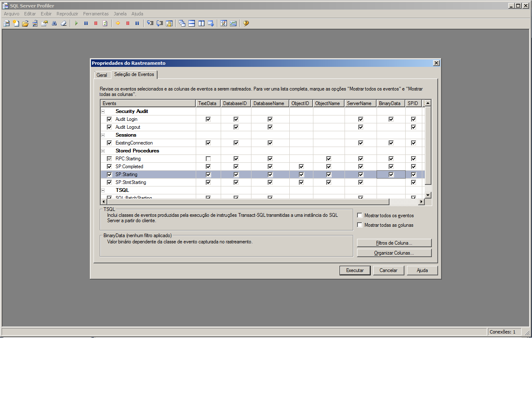Viewport: 532px width, 407px height.
Task: Open Performance Monitor via the chart icon
Action: point(233,24)
